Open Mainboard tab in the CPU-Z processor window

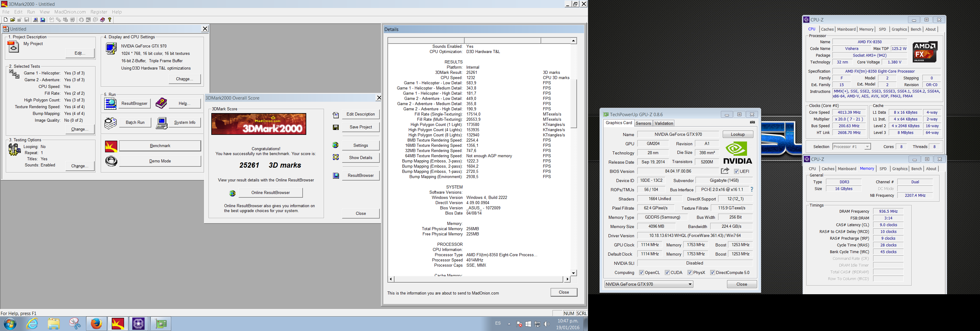[x=846, y=29]
